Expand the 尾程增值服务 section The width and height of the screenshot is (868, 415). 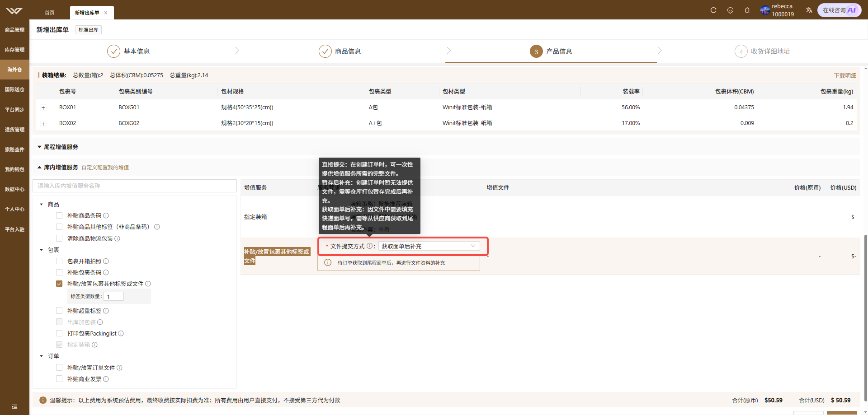[x=39, y=147]
